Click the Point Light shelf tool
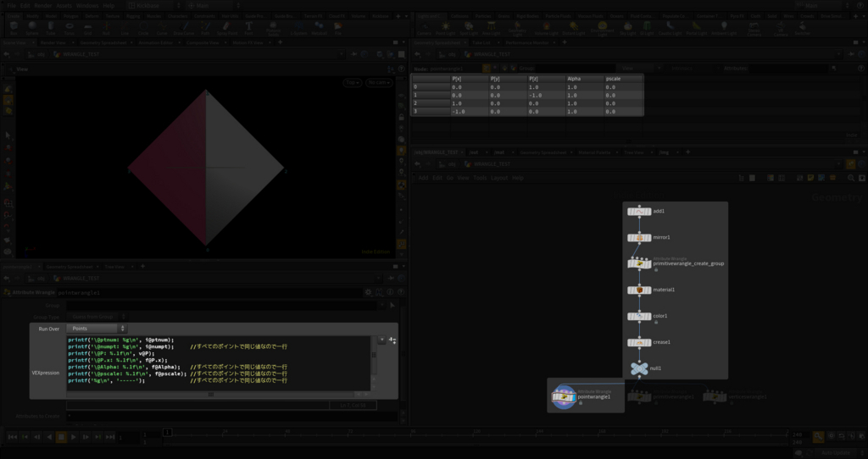 (x=446, y=28)
